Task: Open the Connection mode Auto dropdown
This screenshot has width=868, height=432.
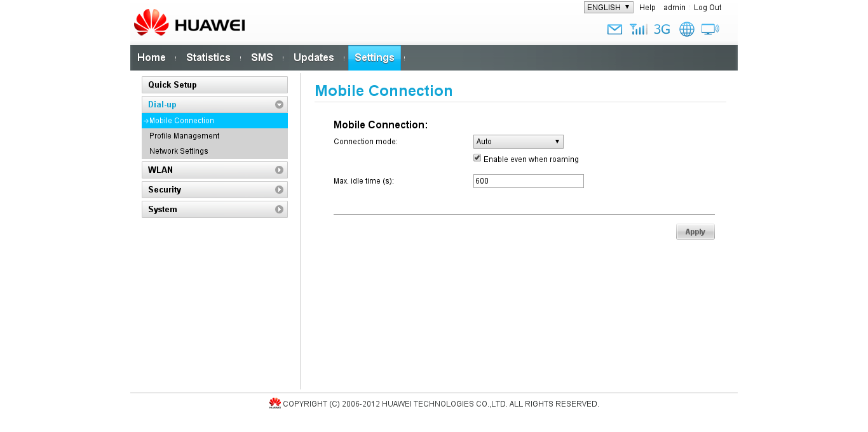Action: tap(519, 142)
